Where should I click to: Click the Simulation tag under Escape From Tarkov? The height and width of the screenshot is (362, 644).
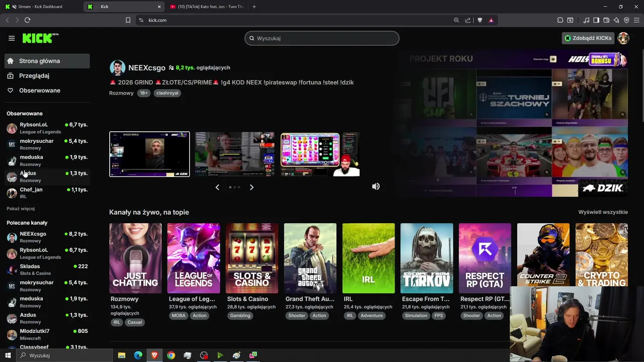click(x=416, y=316)
